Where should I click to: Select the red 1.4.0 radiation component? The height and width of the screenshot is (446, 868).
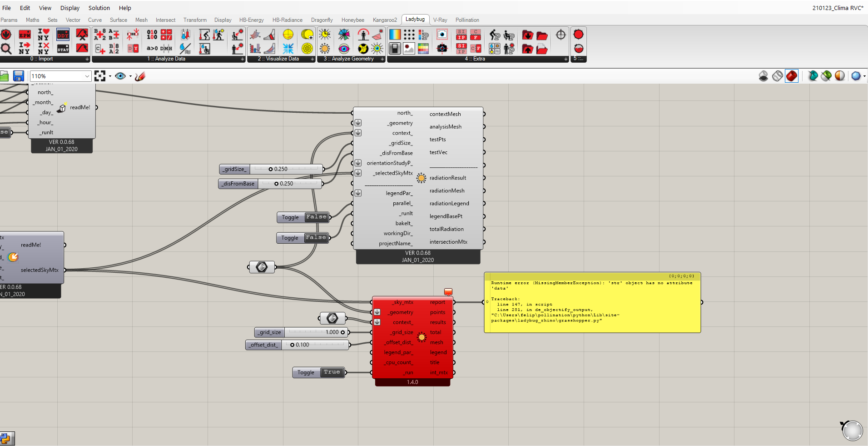pyautogui.click(x=412, y=341)
